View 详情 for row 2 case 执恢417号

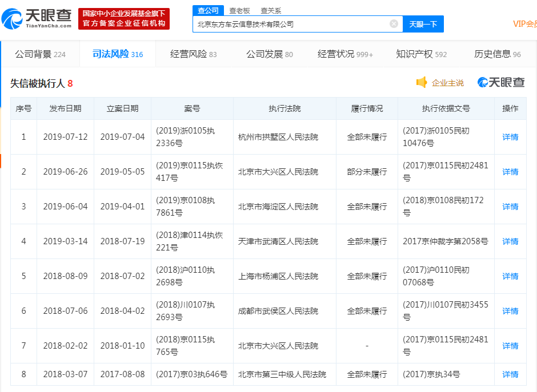coord(510,172)
